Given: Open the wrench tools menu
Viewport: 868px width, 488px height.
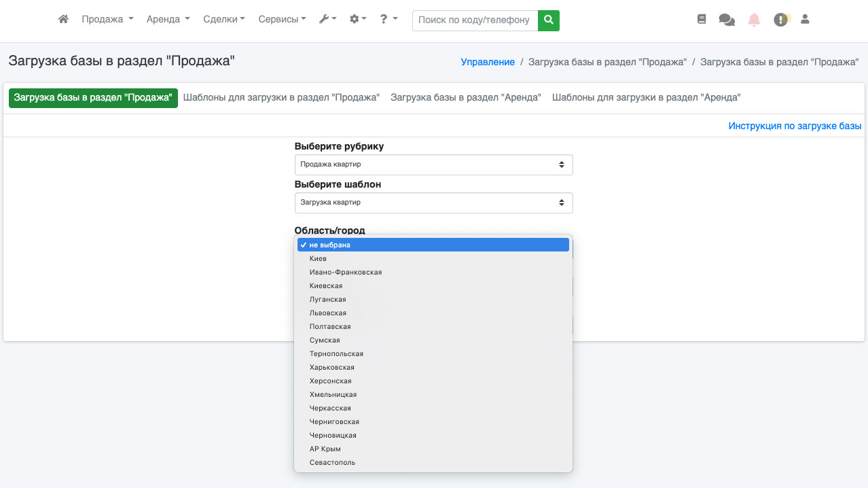Looking at the screenshot, I should [327, 20].
